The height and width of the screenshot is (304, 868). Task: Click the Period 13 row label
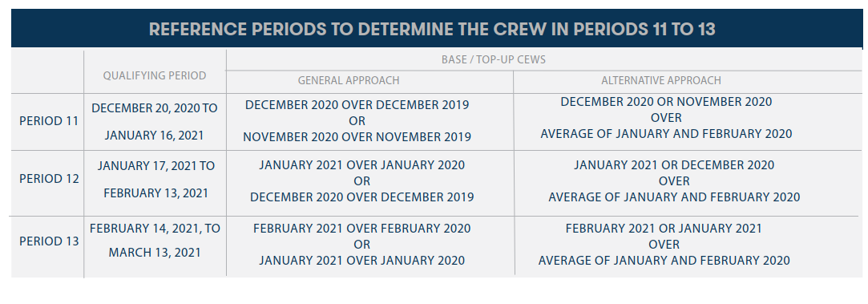pos(49,241)
